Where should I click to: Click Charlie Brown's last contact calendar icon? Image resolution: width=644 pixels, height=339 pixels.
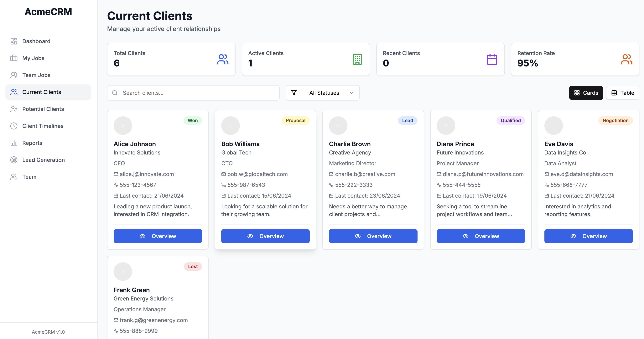tap(331, 196)
